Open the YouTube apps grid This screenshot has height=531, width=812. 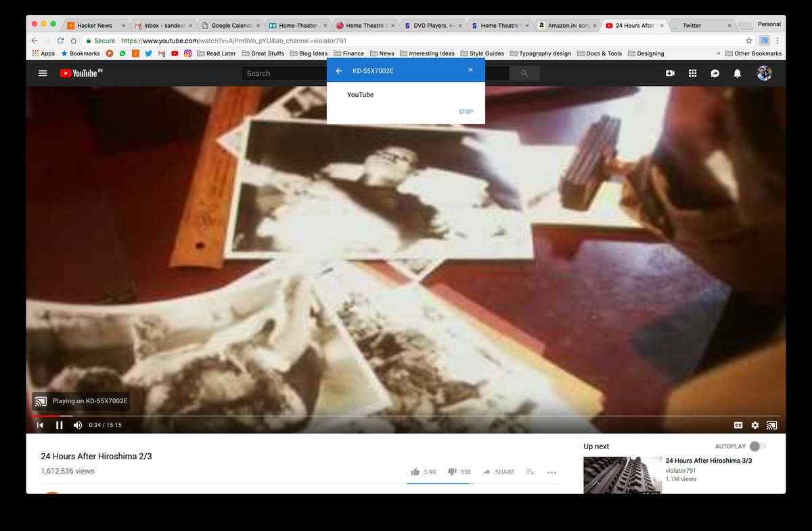(x=692, y=73)
